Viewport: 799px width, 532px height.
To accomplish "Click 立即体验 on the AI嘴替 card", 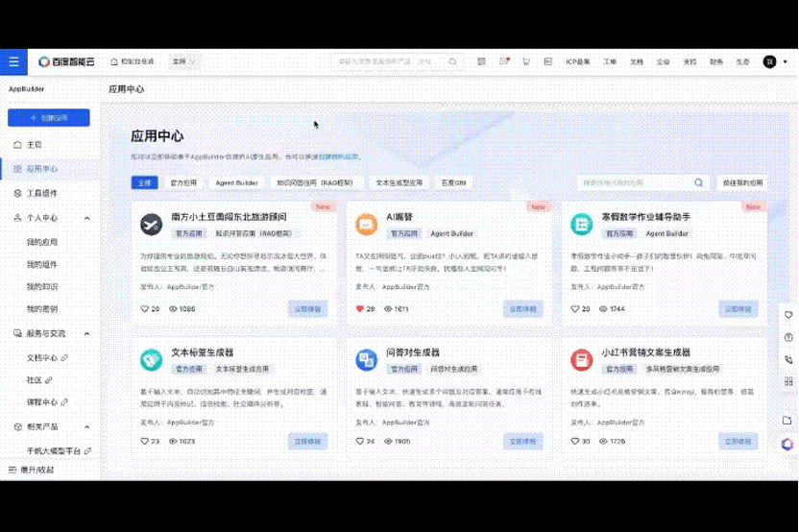I will [x=522, y=309].
